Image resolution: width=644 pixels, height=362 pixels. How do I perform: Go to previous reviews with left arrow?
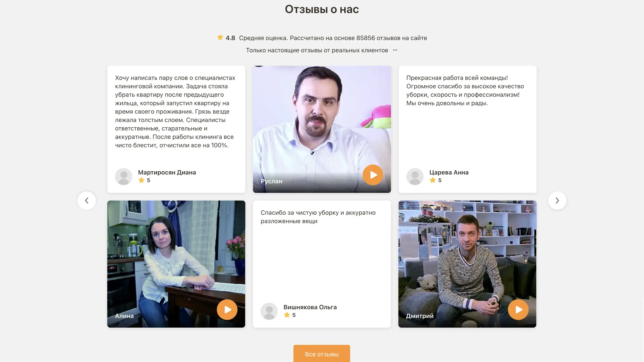pos(87,200)
